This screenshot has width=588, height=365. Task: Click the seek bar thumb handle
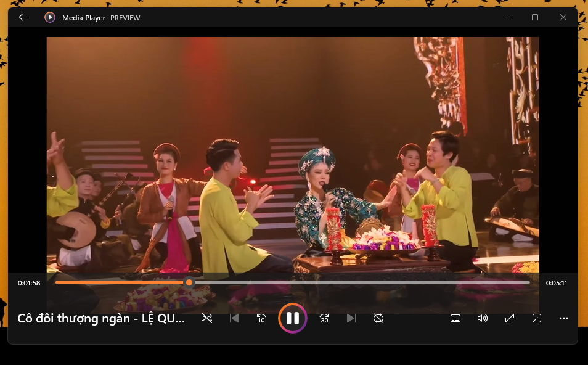[189, 282]
